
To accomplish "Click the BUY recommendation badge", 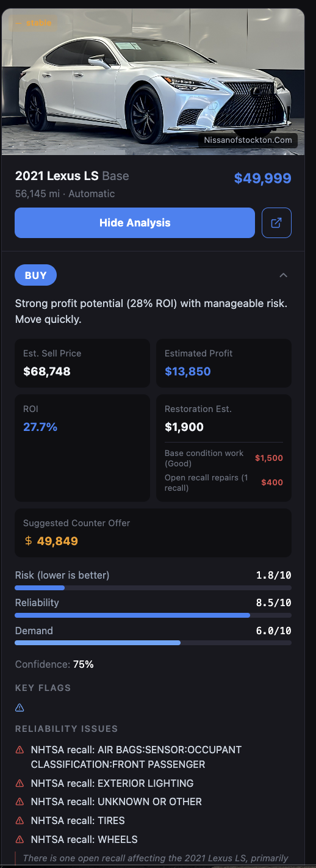I will pyautogui.click(x=35, y=275).
